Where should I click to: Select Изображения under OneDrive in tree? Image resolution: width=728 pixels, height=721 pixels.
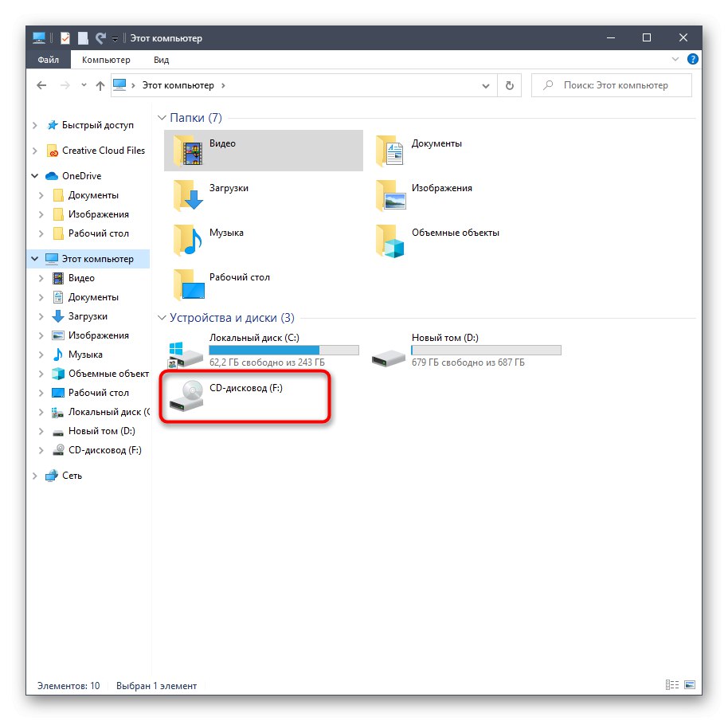99,214
